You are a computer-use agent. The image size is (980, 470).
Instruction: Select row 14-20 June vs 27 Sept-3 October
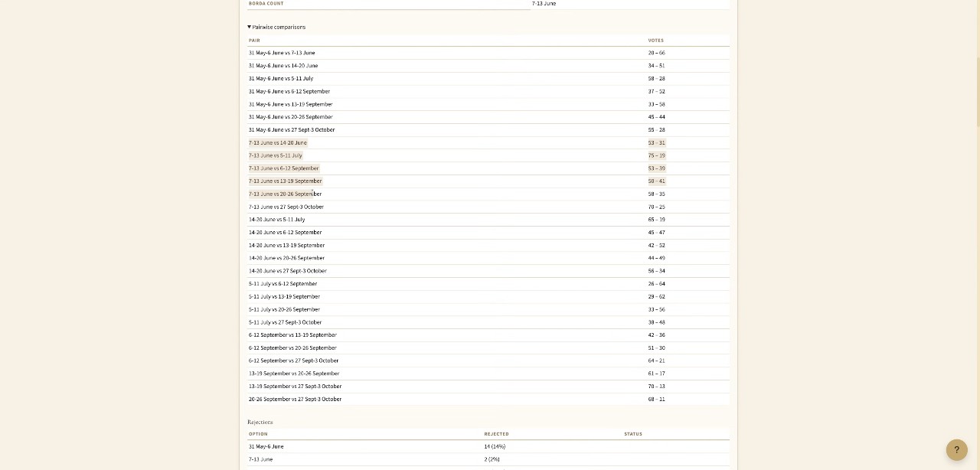click(488, 271)
